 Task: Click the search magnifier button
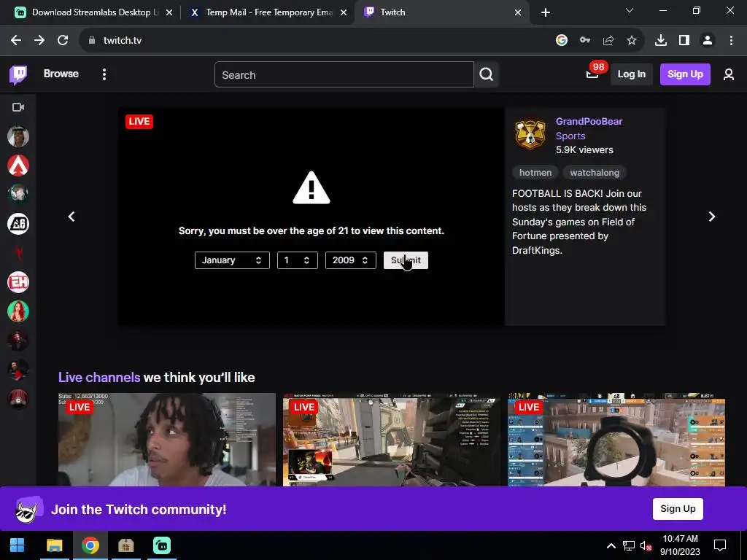click(x=487, y=75)
